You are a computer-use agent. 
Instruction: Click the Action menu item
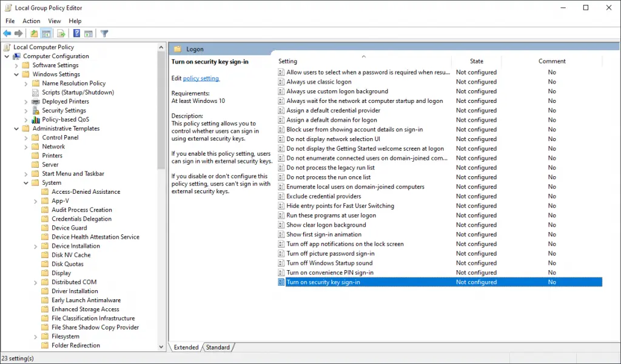[31, 21]
